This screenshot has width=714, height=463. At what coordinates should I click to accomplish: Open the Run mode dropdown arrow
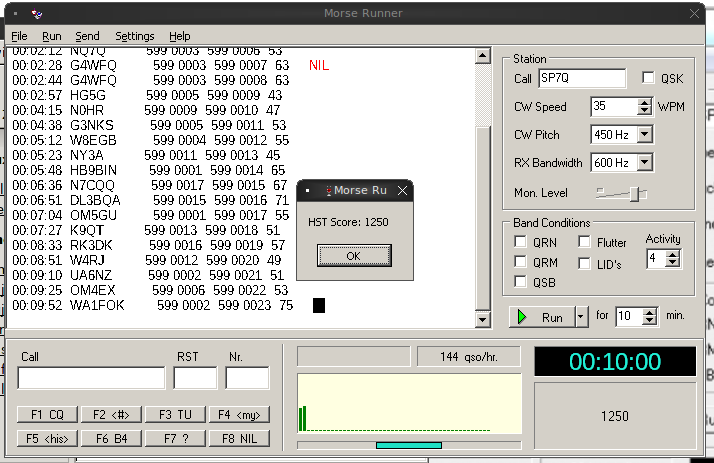click(581, 317)
